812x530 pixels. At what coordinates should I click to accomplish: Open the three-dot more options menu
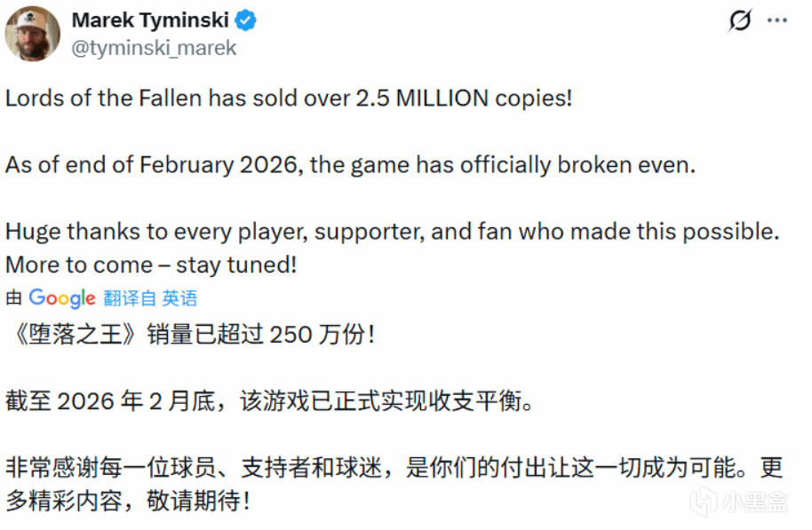point(777,20)
